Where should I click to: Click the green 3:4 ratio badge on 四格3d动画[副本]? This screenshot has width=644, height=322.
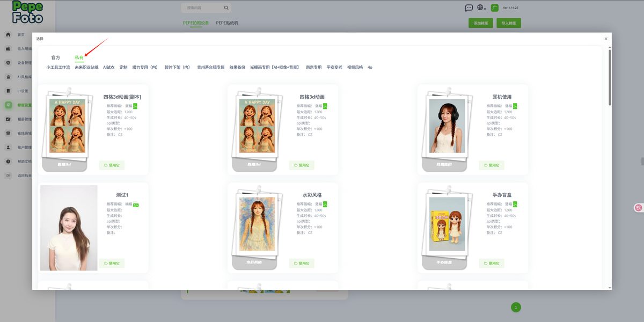[x=135, y=106]
